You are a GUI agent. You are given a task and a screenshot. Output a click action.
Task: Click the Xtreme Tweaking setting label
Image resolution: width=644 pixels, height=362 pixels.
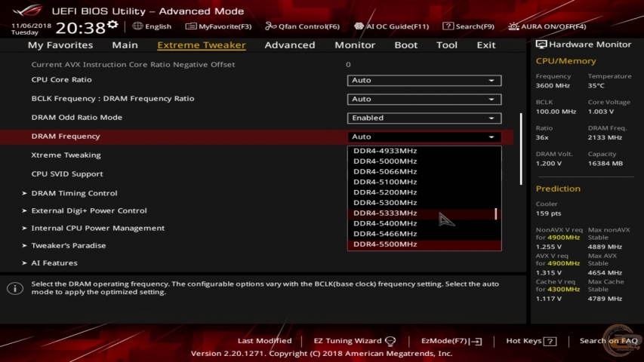point(66,155)
